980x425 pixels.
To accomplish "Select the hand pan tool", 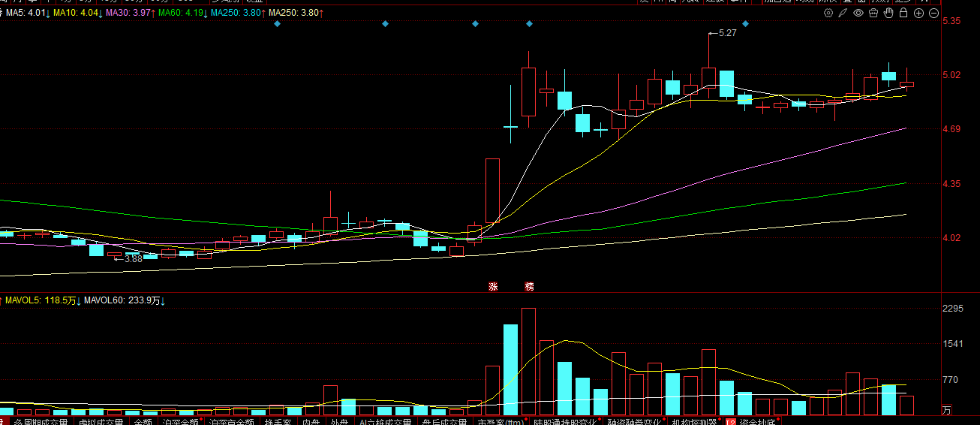I will coord(888,13).
